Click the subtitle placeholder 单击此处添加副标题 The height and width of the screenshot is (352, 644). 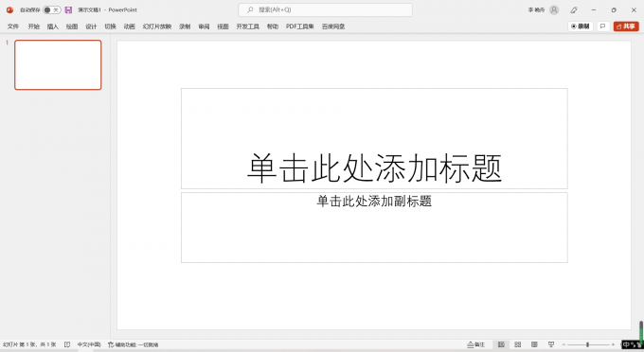coord(374,227)
